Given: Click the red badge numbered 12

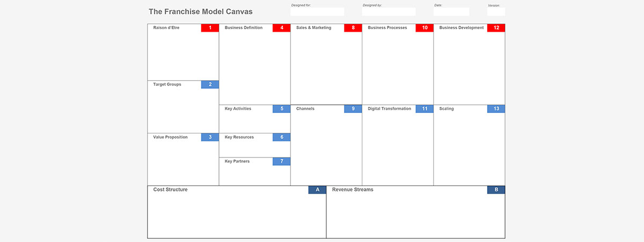Looking at the screenshot, I should (x=496, y=28).
